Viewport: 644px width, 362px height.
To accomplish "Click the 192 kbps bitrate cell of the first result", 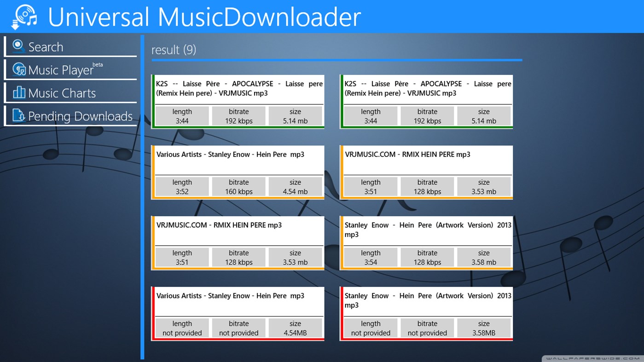I will (238, 116).
